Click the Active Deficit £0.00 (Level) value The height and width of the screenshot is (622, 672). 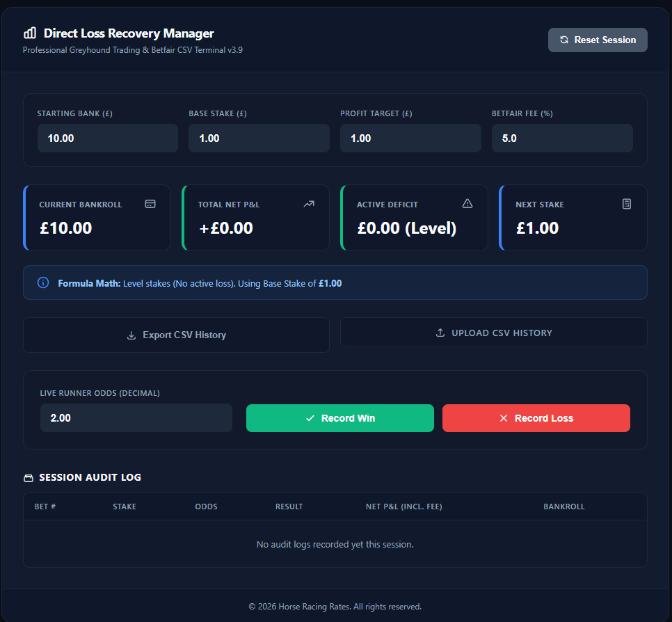[407, 228]
